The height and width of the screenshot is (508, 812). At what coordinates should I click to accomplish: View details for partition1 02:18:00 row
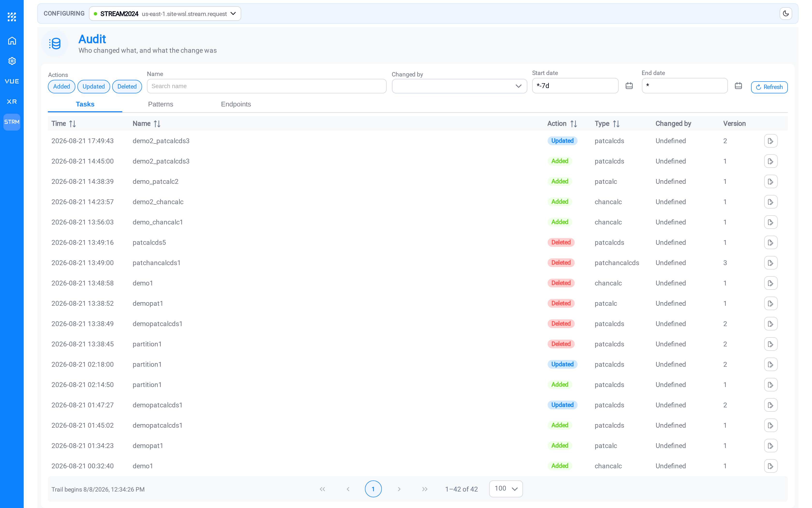pos(771,365)
